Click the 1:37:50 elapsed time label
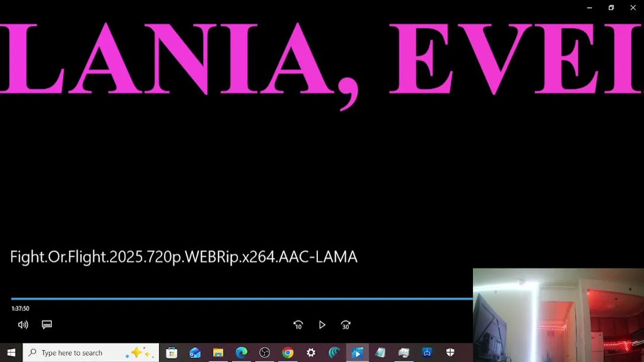 tap(20, 309)
